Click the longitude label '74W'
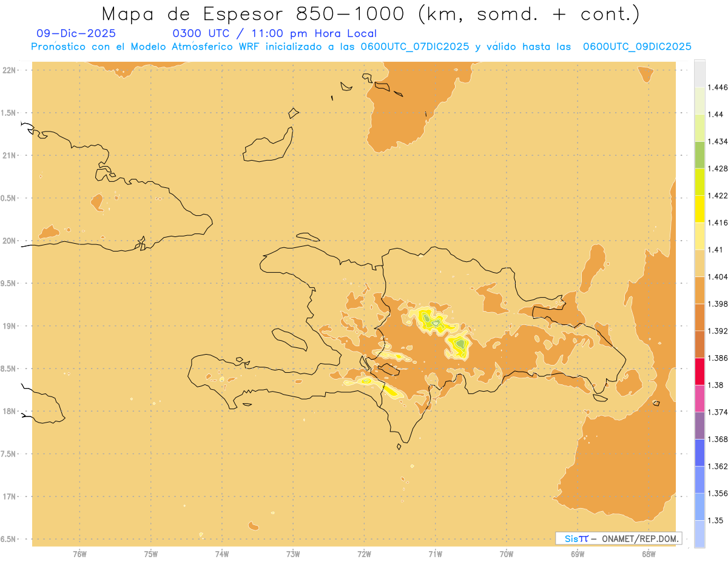Image resolution: width=728 pixels, height=562 pixels. click(x=222, y=554)
